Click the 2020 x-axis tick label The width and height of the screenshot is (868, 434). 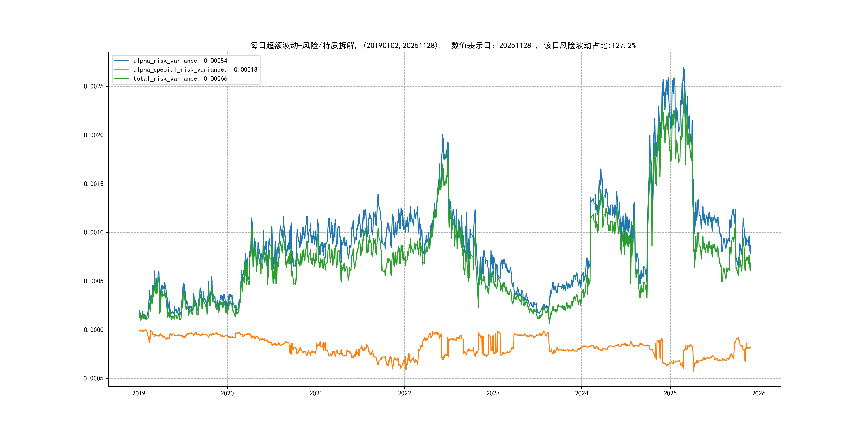coord(227,393)
